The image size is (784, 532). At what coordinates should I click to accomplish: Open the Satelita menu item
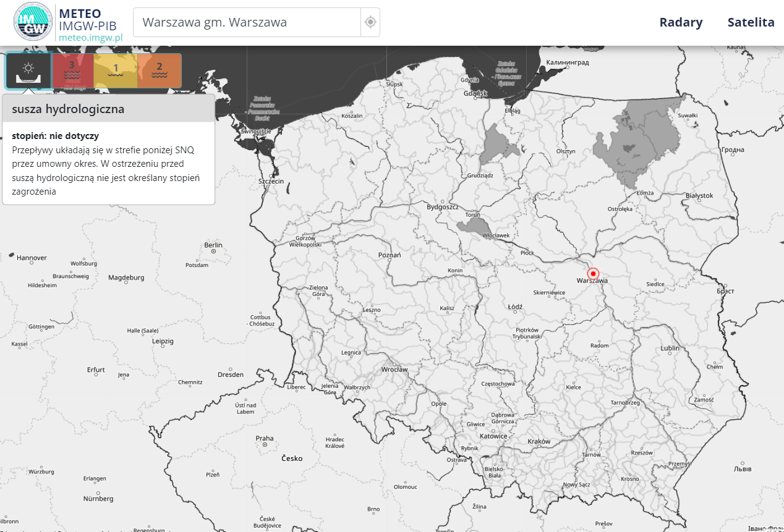pos(751,22)
